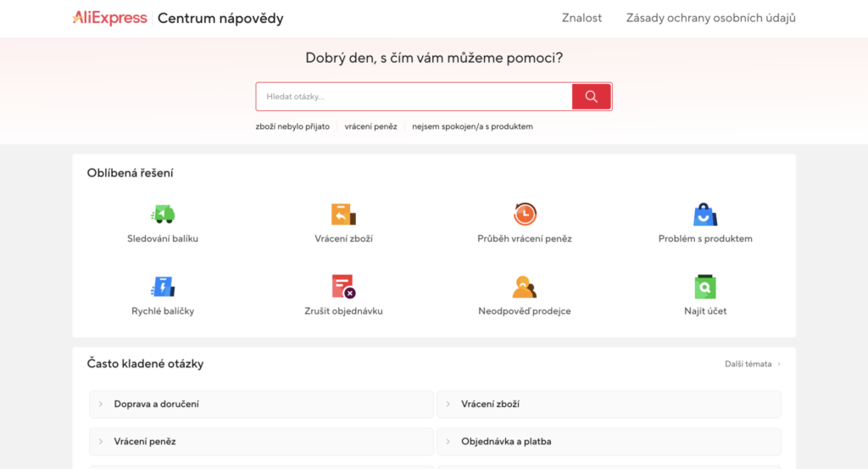Click the green truck Sledování balíku icon
Viewport: 868px width, 469px height.
tap(162, 215)
